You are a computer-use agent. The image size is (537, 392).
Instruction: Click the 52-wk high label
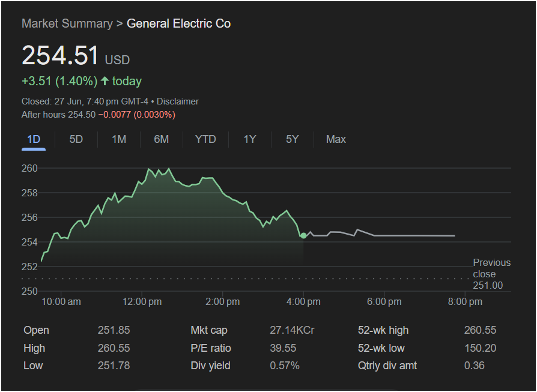tap(383, 330)
